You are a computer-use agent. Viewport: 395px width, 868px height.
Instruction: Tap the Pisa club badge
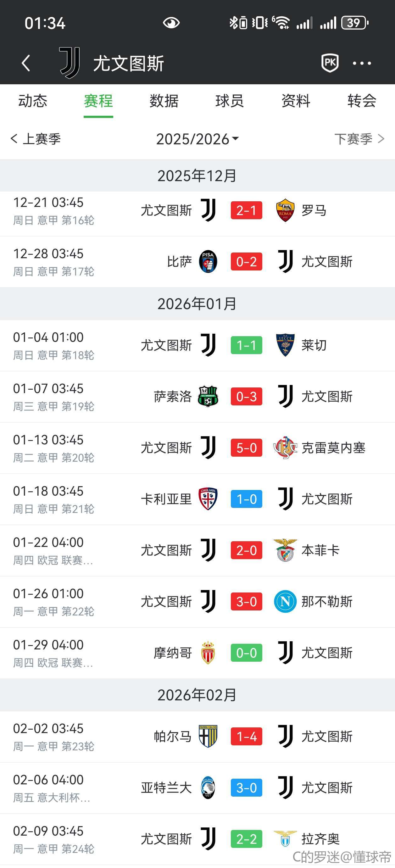tap(208, 261)
